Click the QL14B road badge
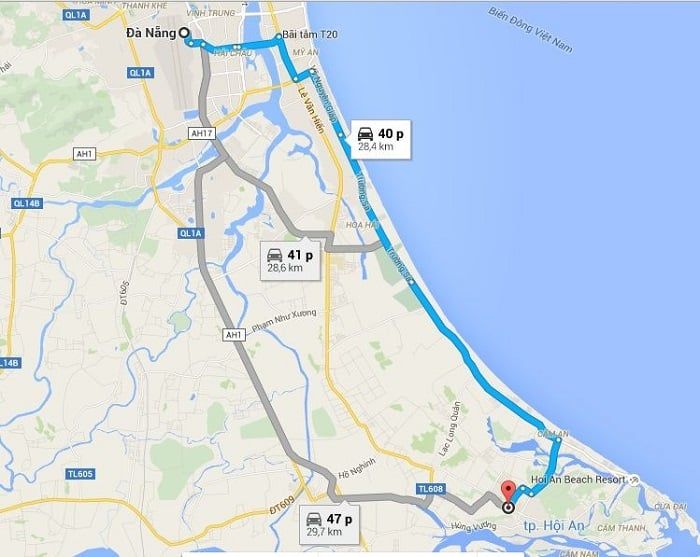This screenshot has height=557, width=700. tap(27, 204)
